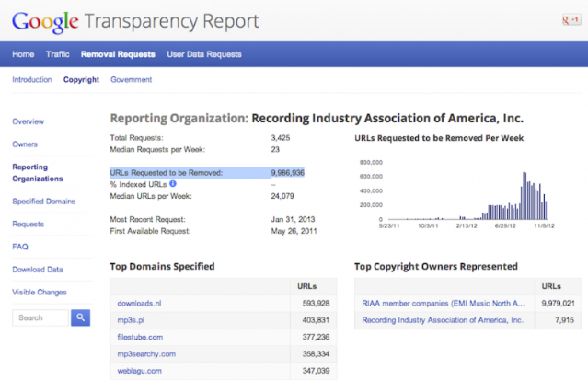Open Requests in the sidebar
This screenshot has height=392, width=588.
pos(29,224)
